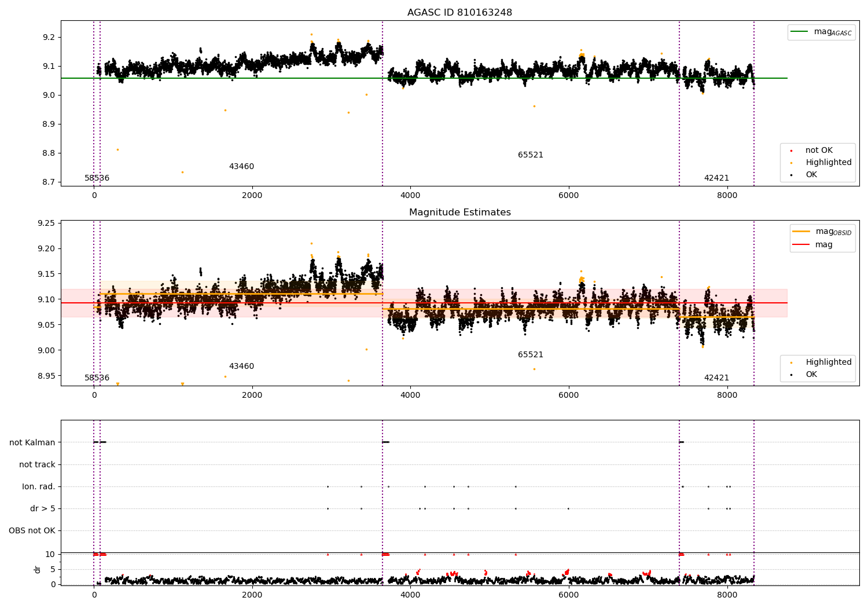Click y-tick 9.10 on the middle plot
The height and width of the screenshot is (608, 868).
(x=46, y=300)
